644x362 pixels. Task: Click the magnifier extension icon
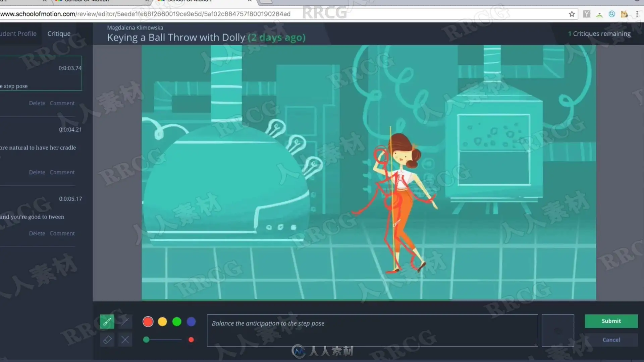coord(612,14)
